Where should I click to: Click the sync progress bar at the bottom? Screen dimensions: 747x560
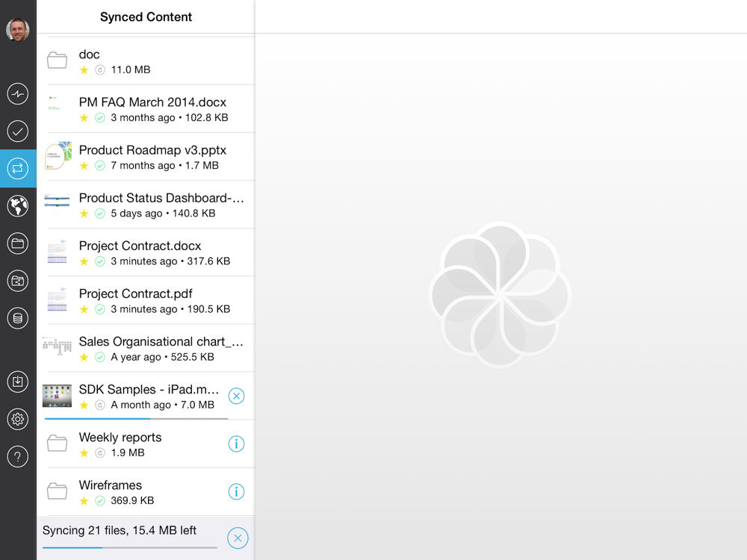(x=129, y=547)
